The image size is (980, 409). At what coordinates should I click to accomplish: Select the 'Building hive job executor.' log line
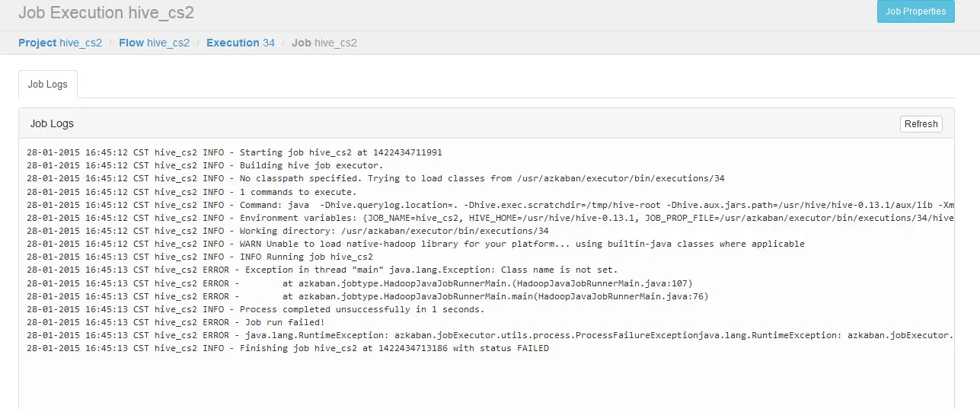pyautogui.click(x=205, y=165)
